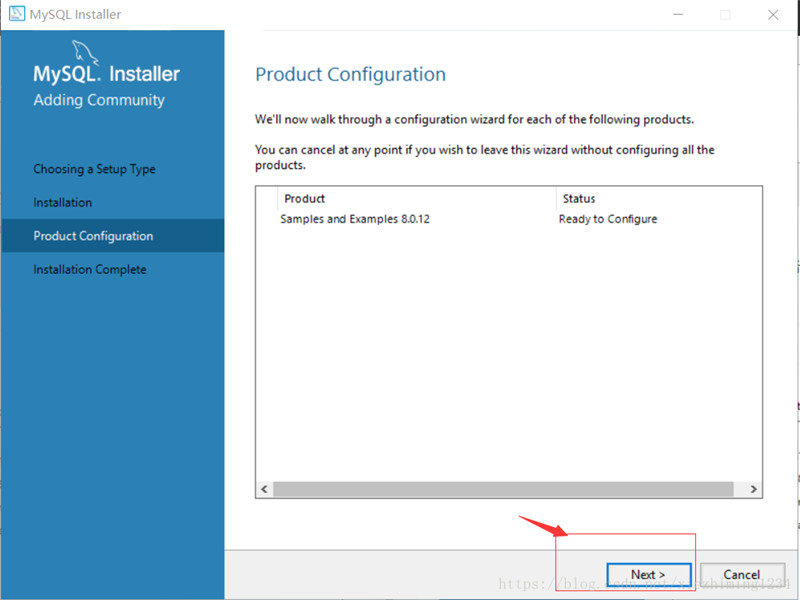This screenshot has width=800, height=600.
Task: Click the Product column header
Action: tap(305, 198)
